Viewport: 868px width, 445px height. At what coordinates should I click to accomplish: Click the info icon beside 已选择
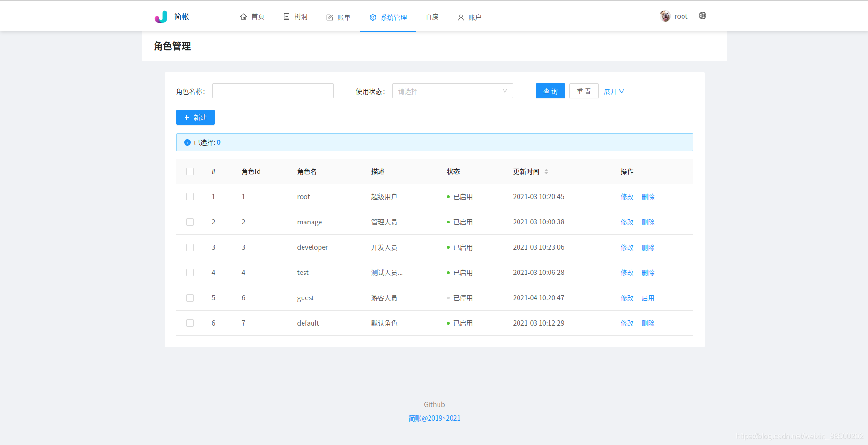click(x=187, y=142)
